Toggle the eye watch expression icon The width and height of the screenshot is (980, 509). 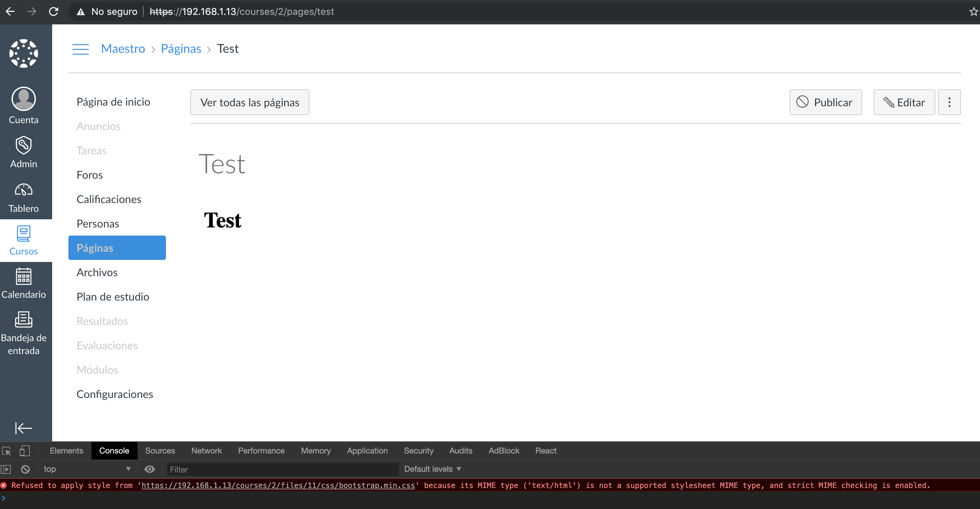point(150,469)
